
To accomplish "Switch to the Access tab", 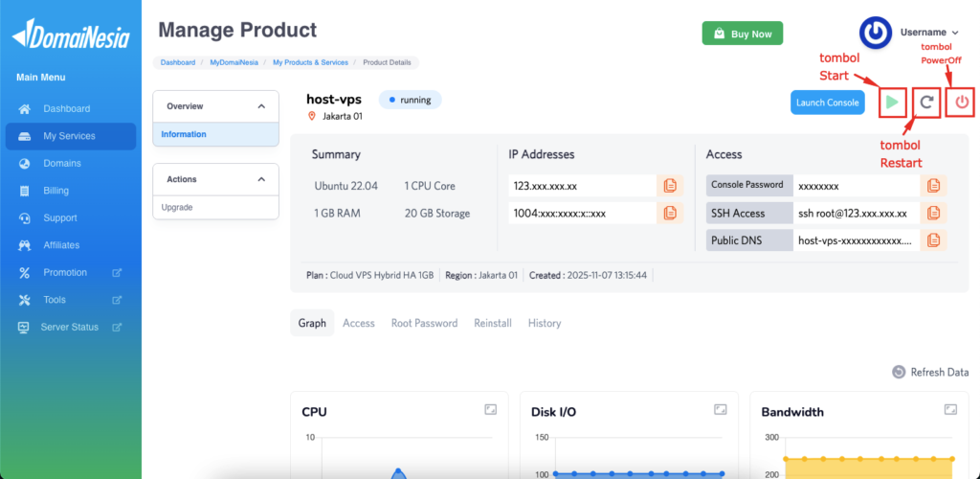I will pyautogui.click(x=359, y=323).
